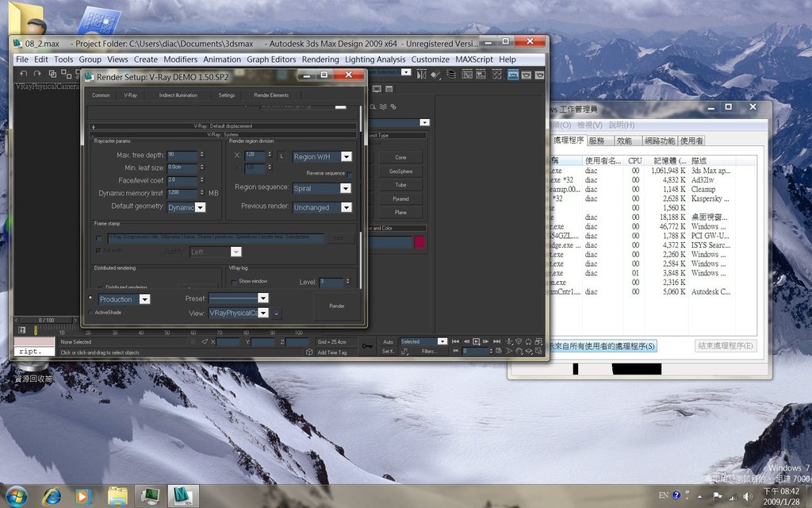812x508 pixels.
Task: Click the Rendered Frame Window teapot icon
Action: coord(527,75)
